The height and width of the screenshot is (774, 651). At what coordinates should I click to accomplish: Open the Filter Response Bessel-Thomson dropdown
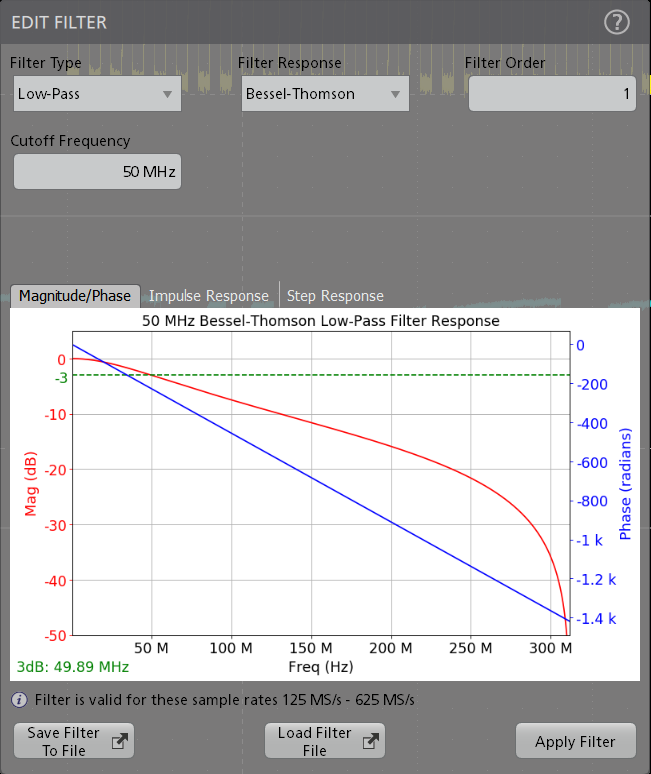coord(324,94)
